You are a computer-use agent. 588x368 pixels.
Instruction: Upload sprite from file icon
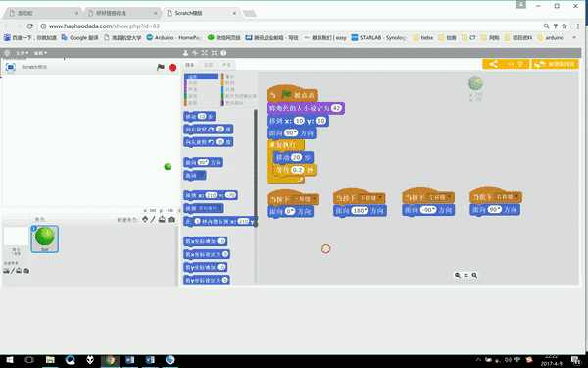162,219
